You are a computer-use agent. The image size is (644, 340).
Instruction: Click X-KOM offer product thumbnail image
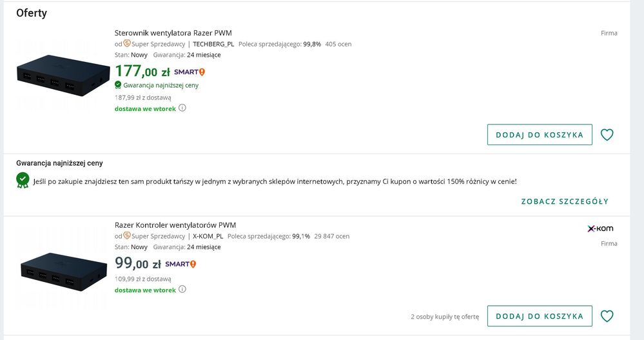point(62,268)
